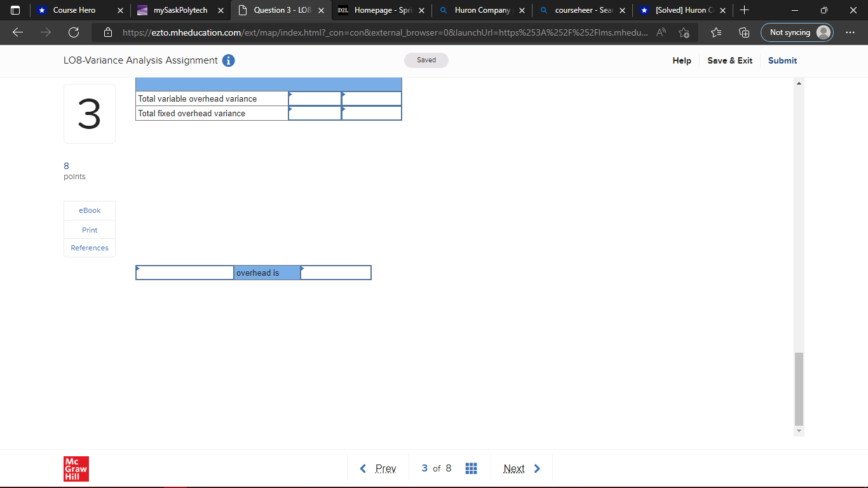Open the assignment info icon
The image size is (868, 488).
228,61
